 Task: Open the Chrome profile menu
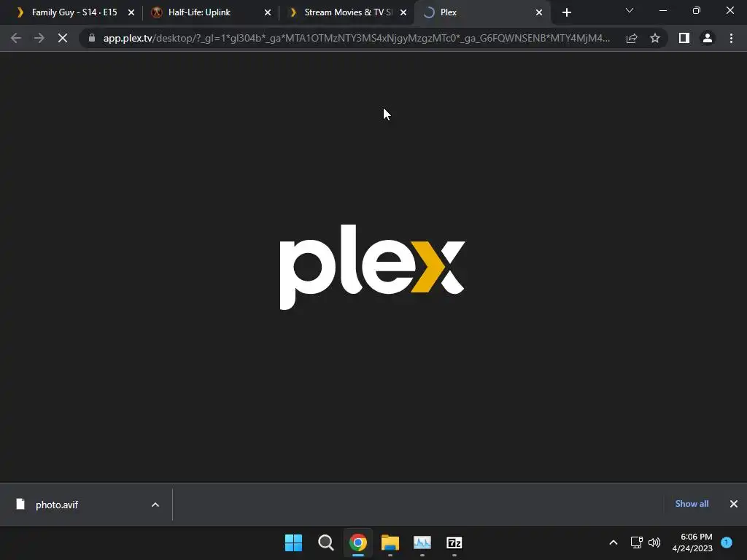[x=708, y=38]
